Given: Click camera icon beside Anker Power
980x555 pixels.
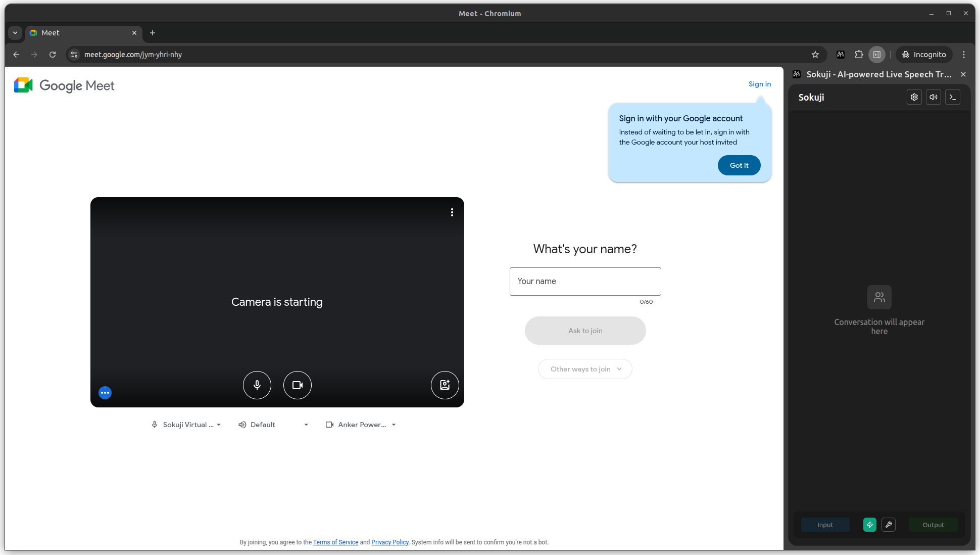Looking at the screenshot, I should [x=330, y=425].
